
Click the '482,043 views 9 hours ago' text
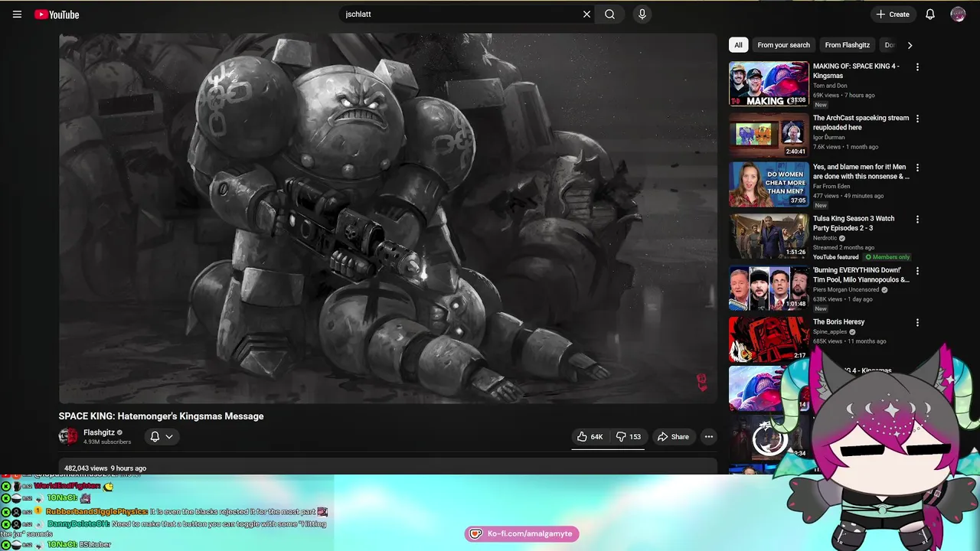tap(105, 468)
